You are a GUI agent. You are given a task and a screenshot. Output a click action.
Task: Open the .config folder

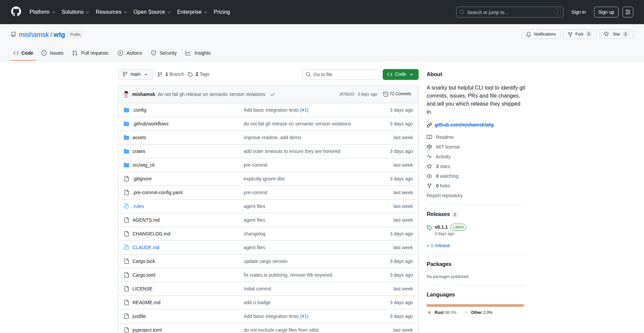(x=139, y=110)
